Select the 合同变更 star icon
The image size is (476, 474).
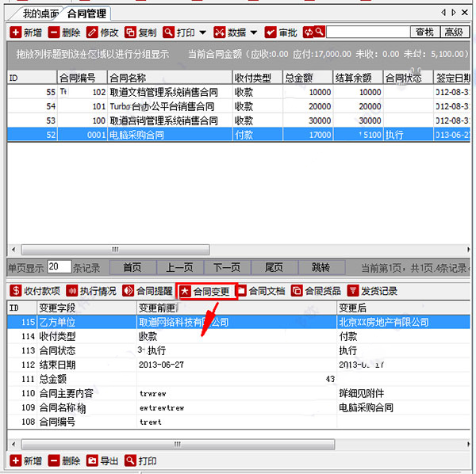(185, 292)
